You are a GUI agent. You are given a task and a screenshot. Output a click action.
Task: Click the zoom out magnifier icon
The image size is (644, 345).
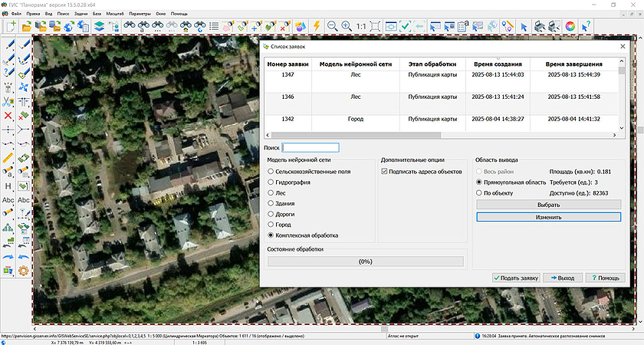(333, 26)
